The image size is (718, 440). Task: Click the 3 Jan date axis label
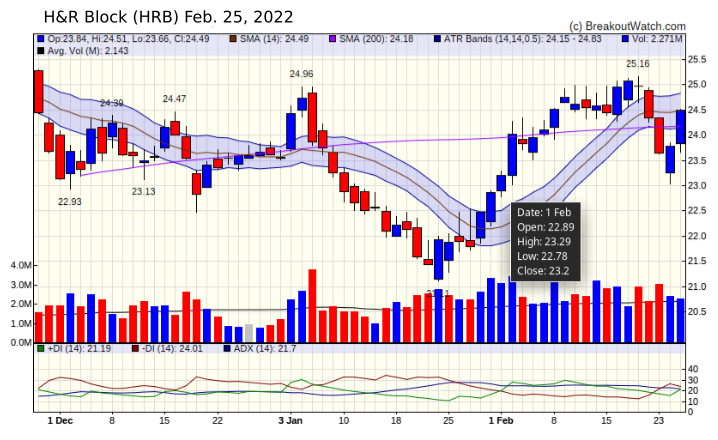point(290,421)
